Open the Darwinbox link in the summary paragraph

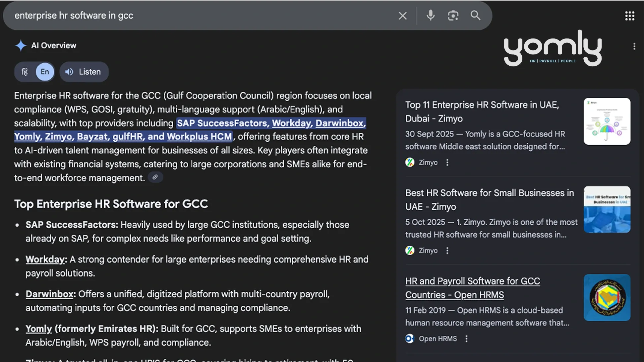click(340, 123)
